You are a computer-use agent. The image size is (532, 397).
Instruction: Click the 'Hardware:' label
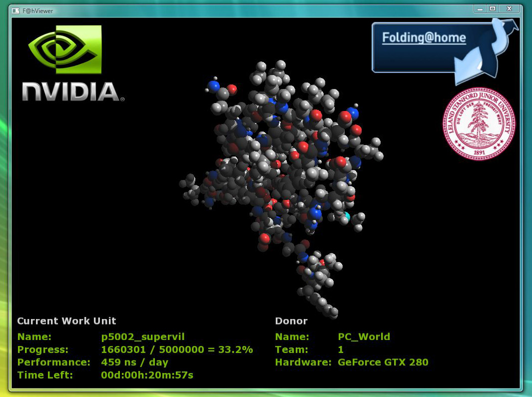pyautogui.click(x=303, y=362)
